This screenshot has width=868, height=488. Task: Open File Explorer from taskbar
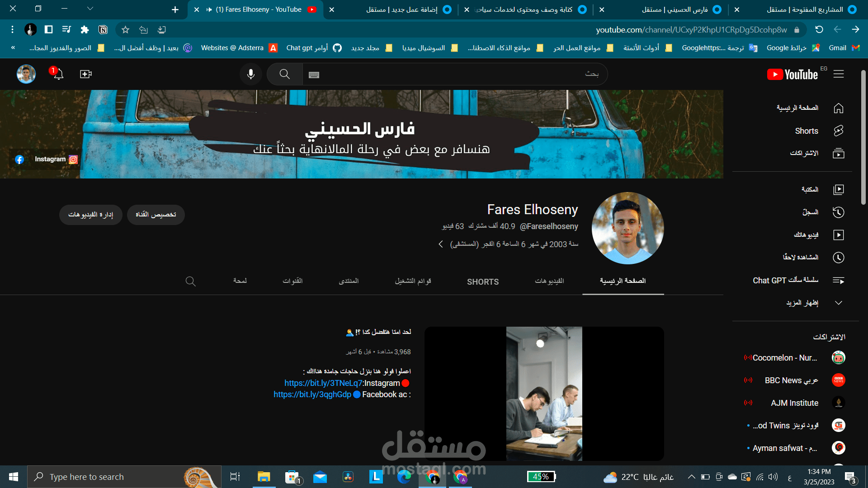coord(264,477)
